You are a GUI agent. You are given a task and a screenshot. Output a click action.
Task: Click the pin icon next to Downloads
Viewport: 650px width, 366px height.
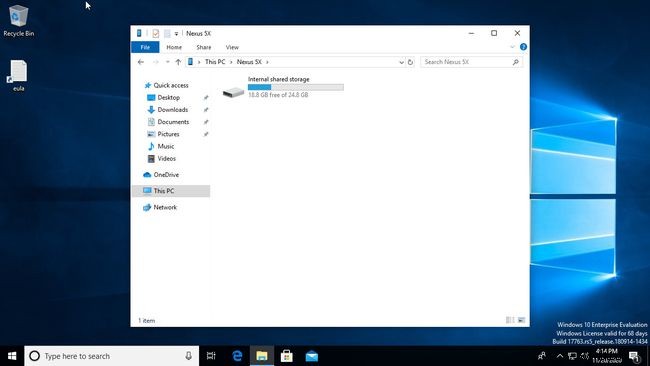pos(206,110)
